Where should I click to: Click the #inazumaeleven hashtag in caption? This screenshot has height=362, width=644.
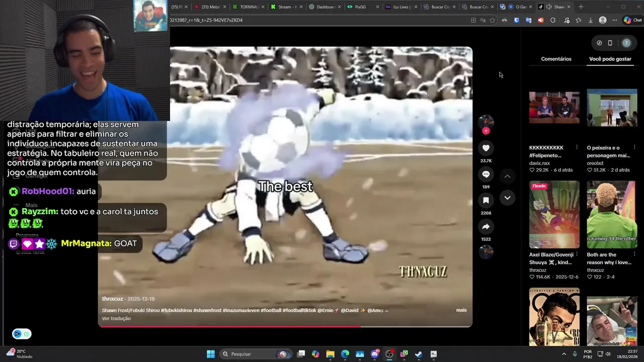[241, 310]
